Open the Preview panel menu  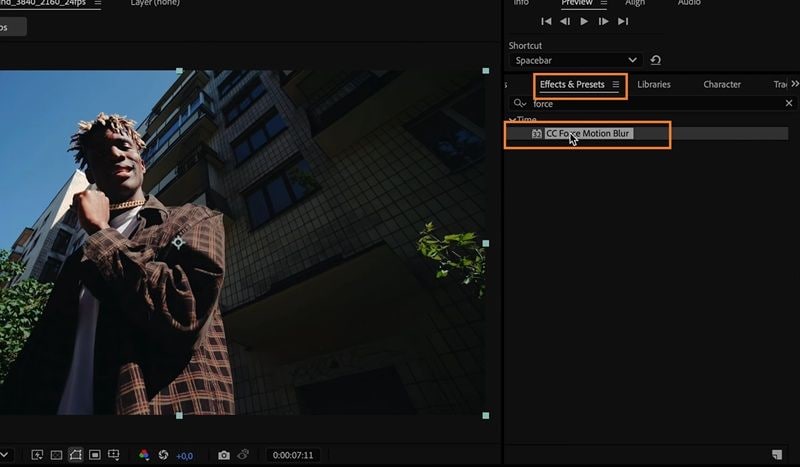(x=604, y=3)
